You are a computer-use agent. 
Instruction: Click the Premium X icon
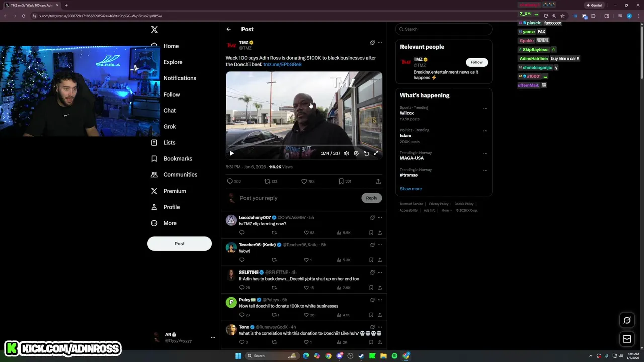click(154, 191)
